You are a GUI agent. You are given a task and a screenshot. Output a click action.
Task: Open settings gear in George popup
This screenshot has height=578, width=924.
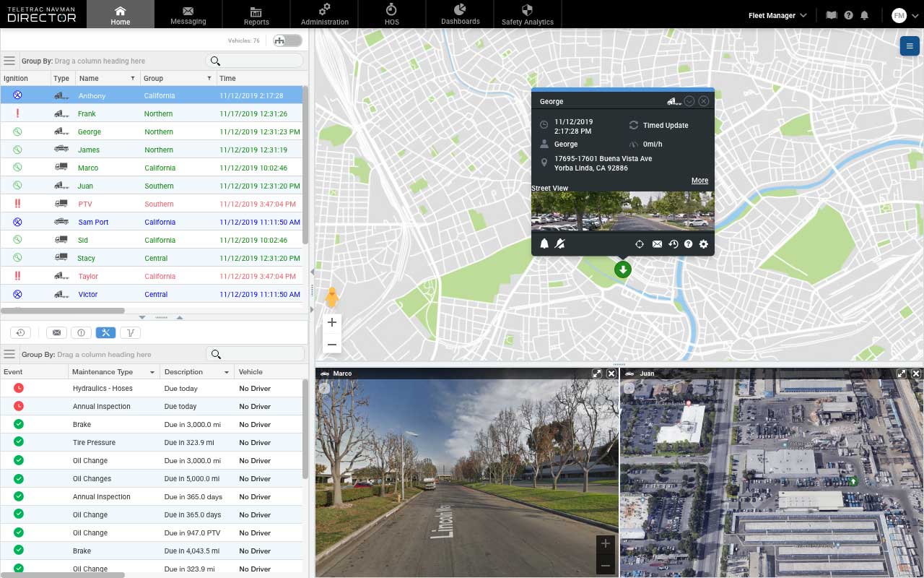coord(704,244)
